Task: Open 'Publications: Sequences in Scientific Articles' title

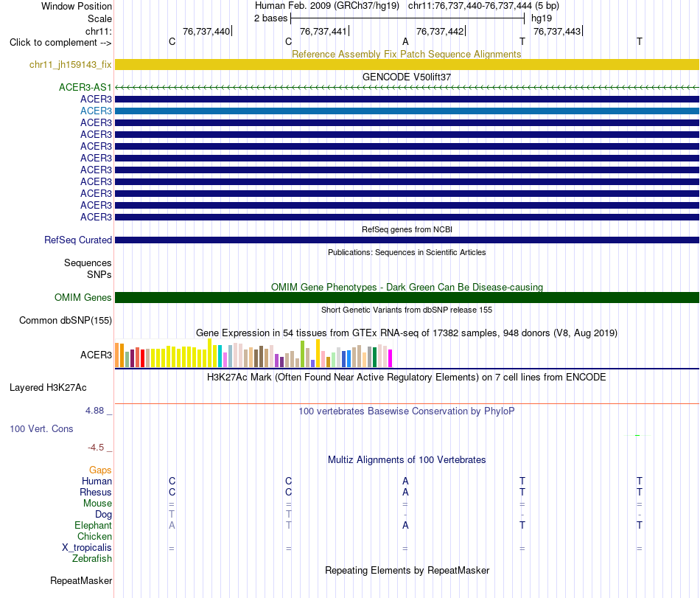Action: [x=407, y=252]
